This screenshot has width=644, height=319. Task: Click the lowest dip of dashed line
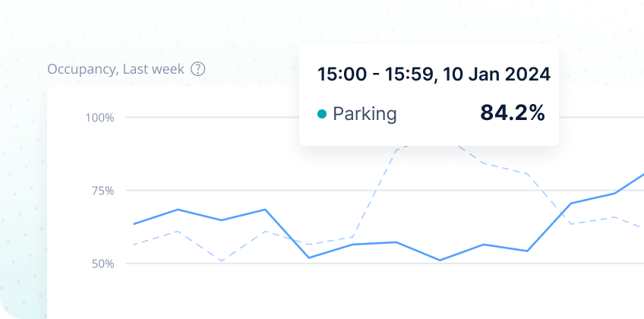point(222,261)
